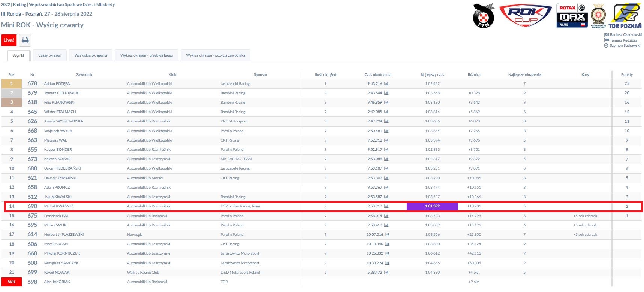
Task: Click chart icon for Paweł NOWAK's 5:38.473
Action: coord(386,273)
